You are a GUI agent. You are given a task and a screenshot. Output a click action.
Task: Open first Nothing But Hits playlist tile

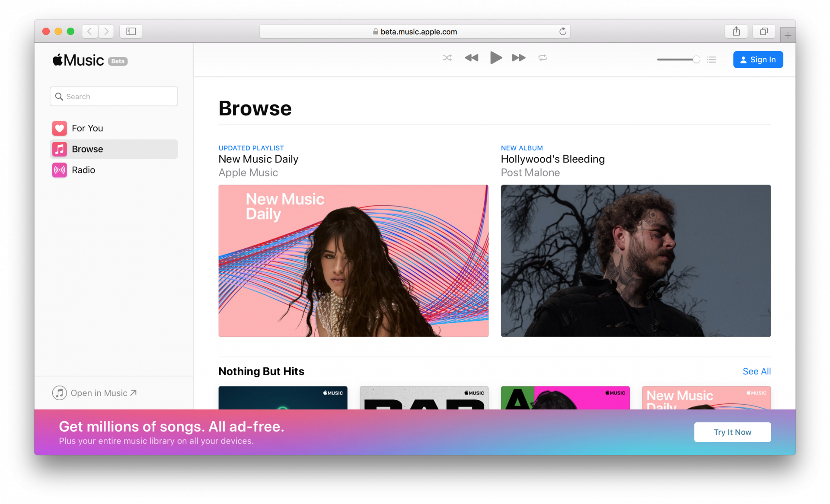(x=283, y=398)
